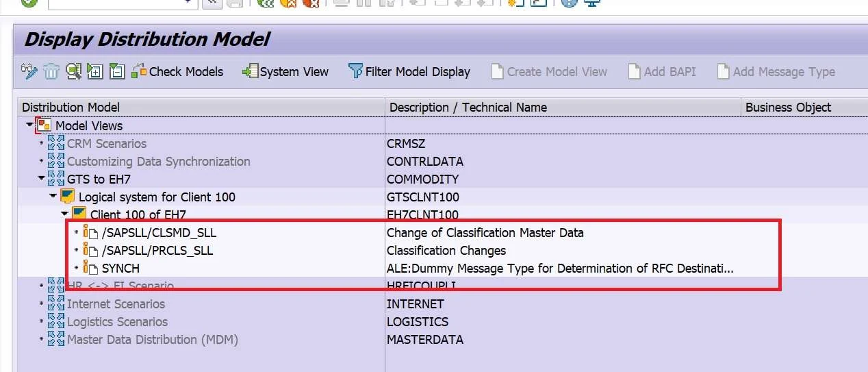
Task: Collapse Client 100 of EH7 node
Action: [64, 214]
